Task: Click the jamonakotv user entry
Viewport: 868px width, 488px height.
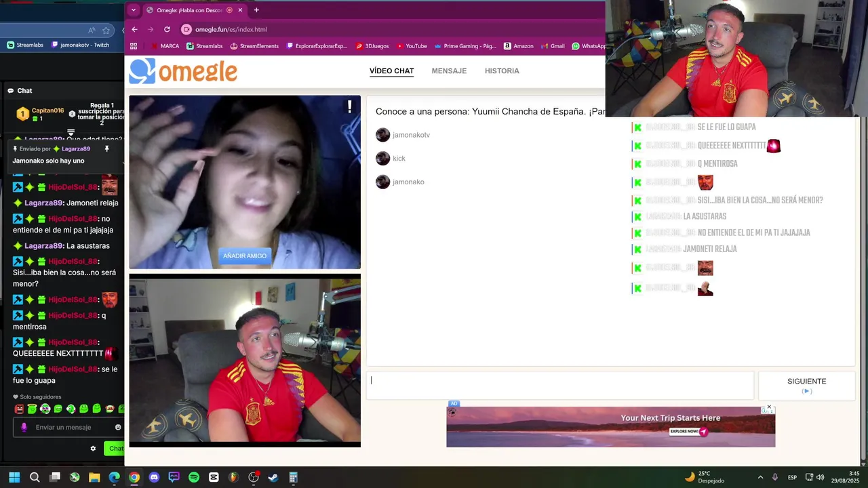Action: [x=403, y=135]
